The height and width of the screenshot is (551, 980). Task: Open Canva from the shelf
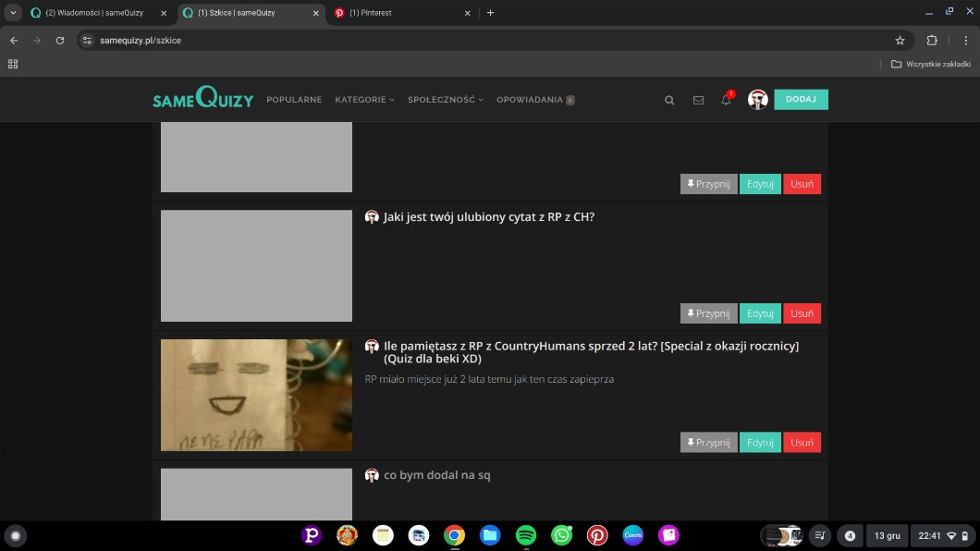pyautogui.click(x=633, y=535)
